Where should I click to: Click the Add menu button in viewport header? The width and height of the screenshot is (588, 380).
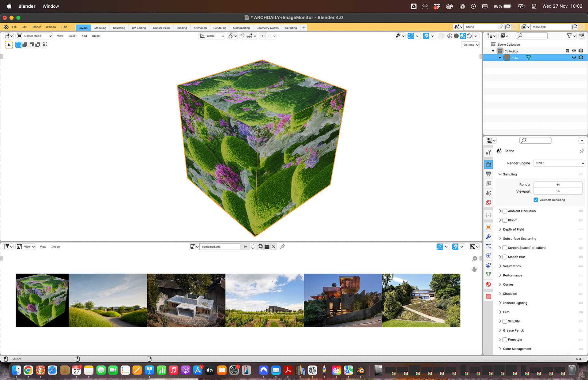(x=84, y=36)
